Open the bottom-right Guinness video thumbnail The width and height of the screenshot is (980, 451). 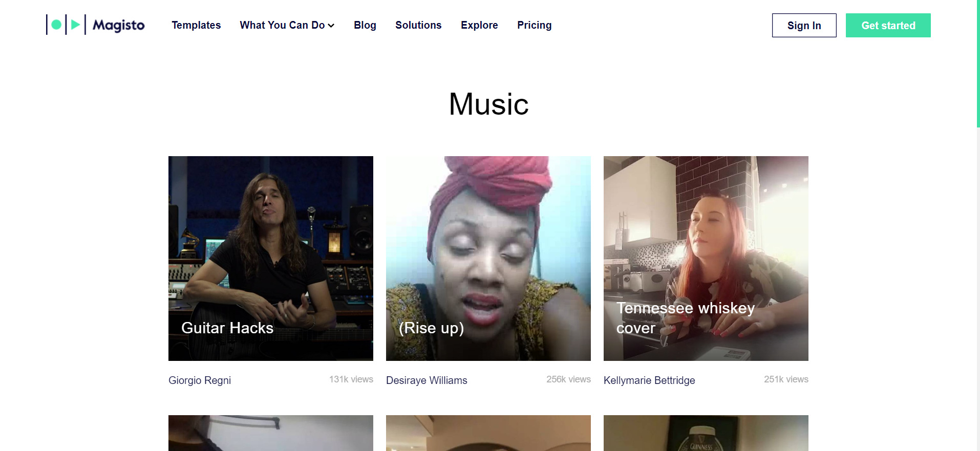click(x=706, y=433)
